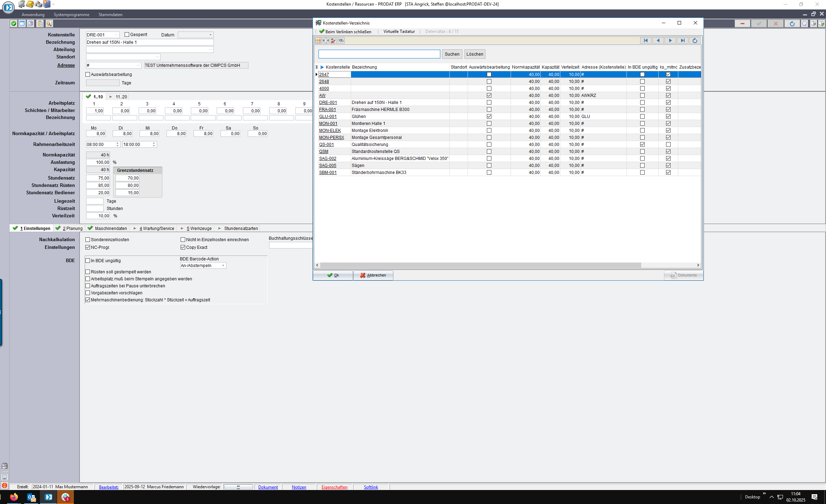Click the horizontal scrollbar in the directory
Image resolution: width=826 pixels, height=504 pixels.
coord(480,265)
